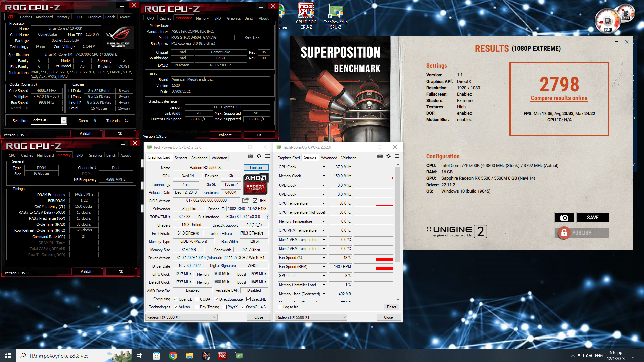Open SPD tab in CPU-Z Mainboard window
The height and width of the screenshot is (362, 644).
click(218, 18)
